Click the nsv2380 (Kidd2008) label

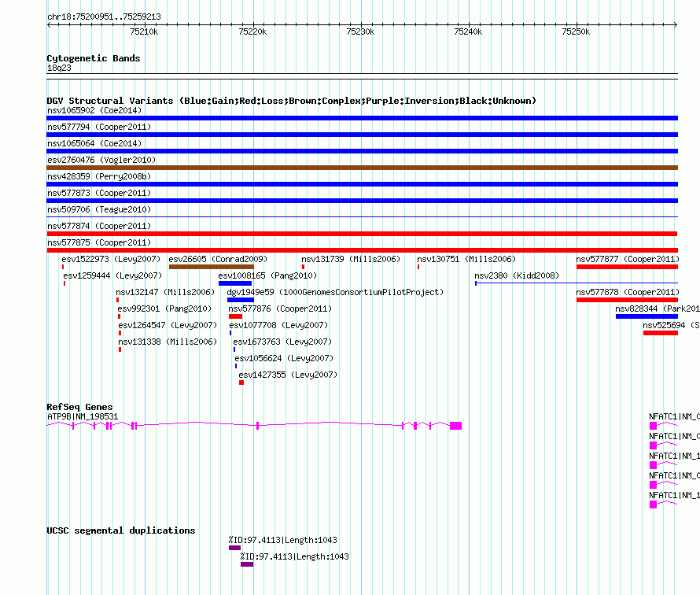coord(517,275)
